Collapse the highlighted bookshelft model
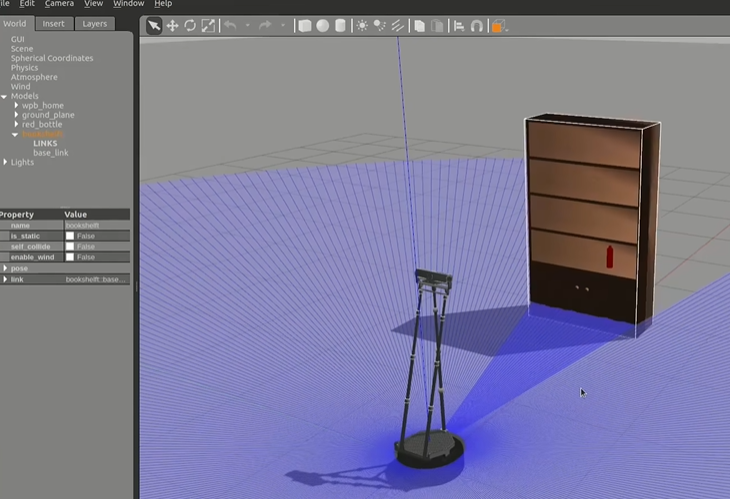This screenshot has height=499, width=730. point(15,134)
